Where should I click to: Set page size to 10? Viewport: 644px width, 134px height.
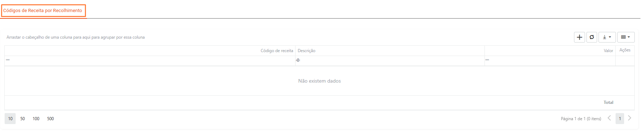(10, 119)
